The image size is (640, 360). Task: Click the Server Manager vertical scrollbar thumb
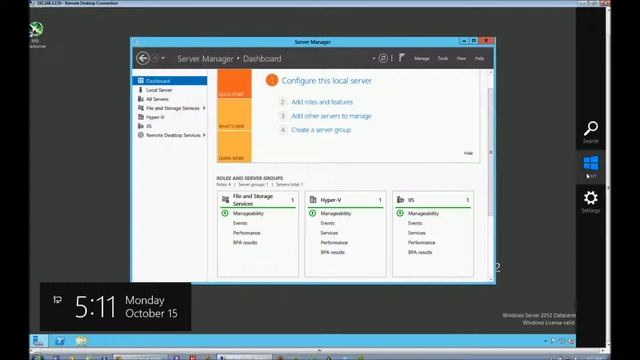tap(491, 151)
